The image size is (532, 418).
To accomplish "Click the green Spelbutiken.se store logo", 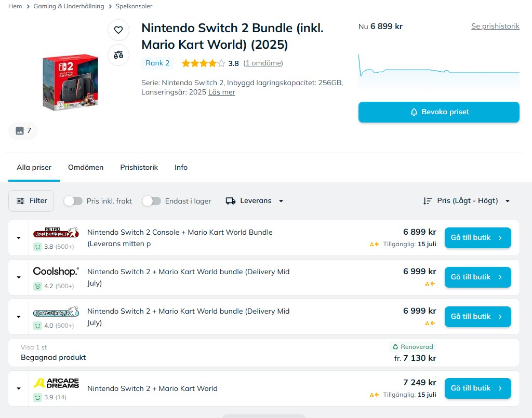I will 56,312.
